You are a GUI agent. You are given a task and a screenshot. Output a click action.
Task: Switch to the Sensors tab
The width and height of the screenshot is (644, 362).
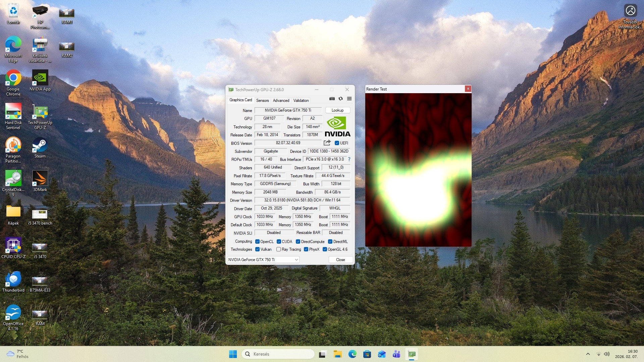click(x=262, y=101)
